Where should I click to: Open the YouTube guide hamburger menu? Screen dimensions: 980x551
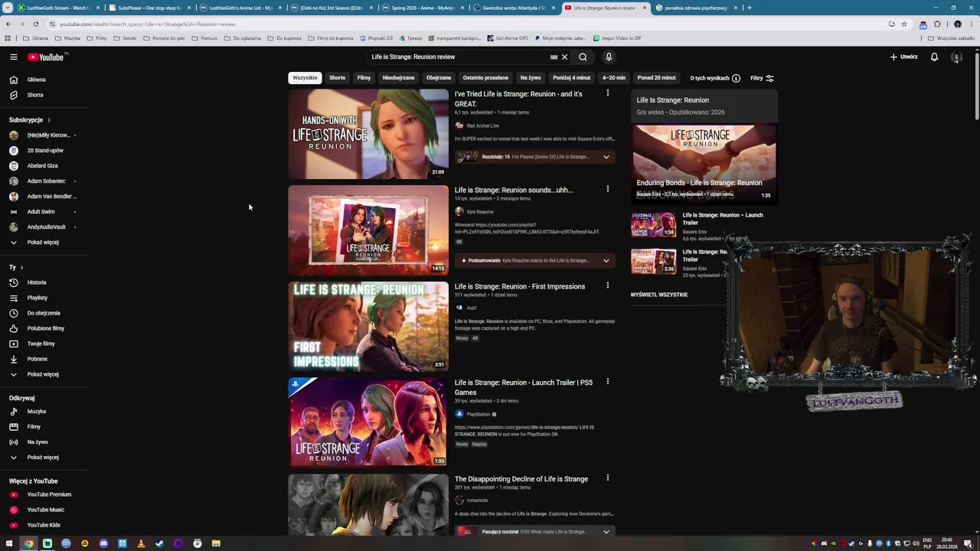13,57
